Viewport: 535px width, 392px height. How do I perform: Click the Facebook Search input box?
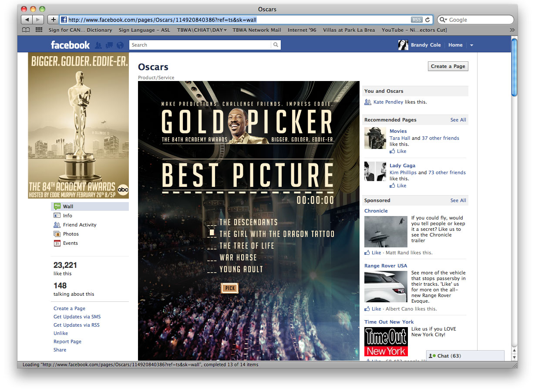point(200,45)
